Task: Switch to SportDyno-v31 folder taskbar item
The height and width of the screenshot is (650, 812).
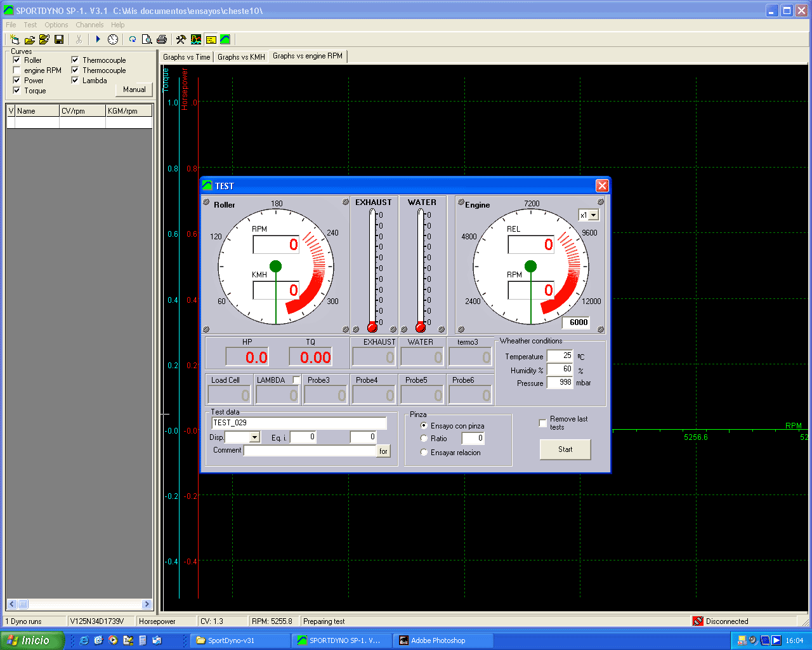Action: [x=240, y=640]
